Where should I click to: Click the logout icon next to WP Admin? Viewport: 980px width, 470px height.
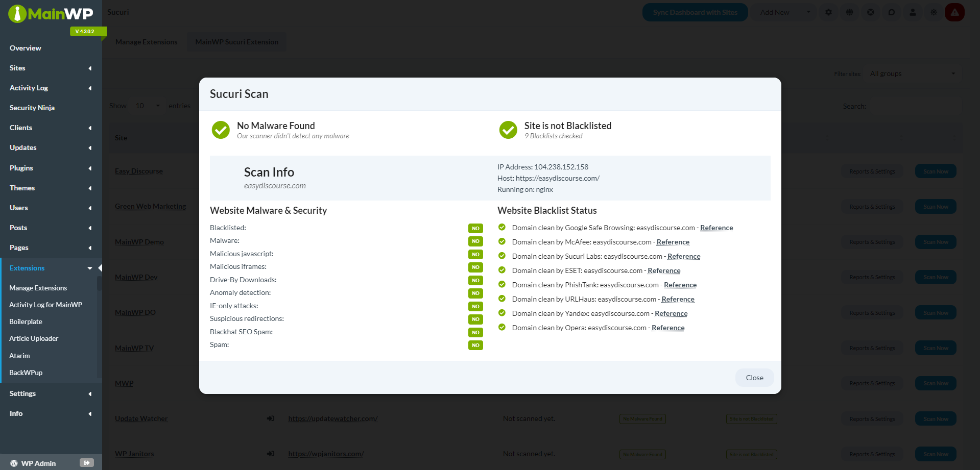(87, 463)
